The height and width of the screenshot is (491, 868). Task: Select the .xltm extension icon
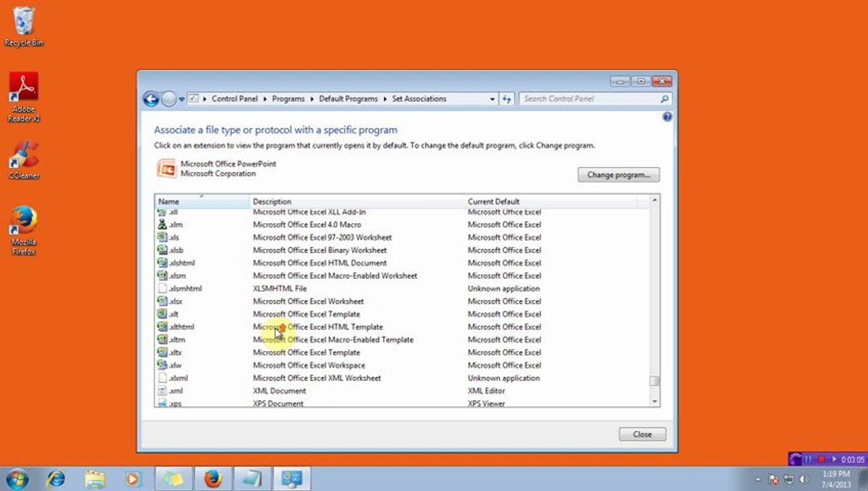click(162, 340)
